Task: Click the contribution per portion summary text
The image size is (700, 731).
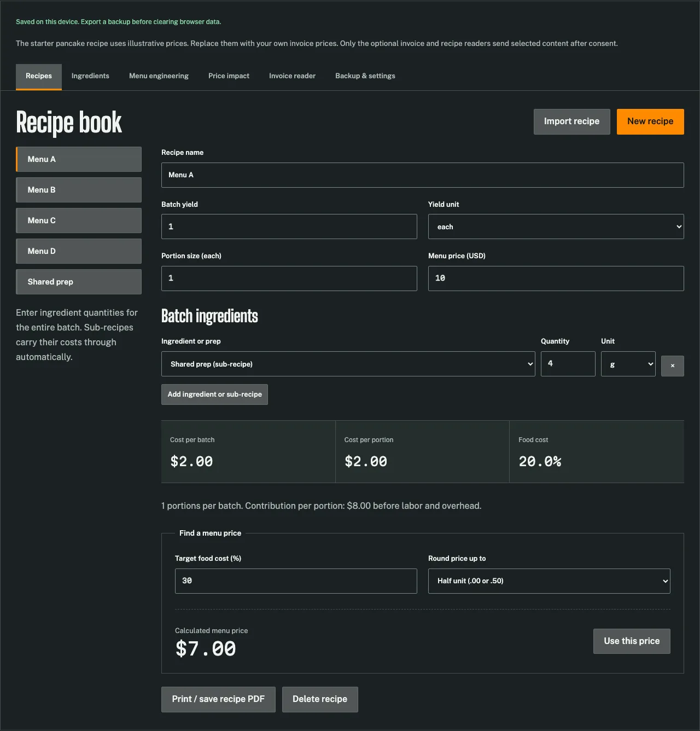Action: 321,506
